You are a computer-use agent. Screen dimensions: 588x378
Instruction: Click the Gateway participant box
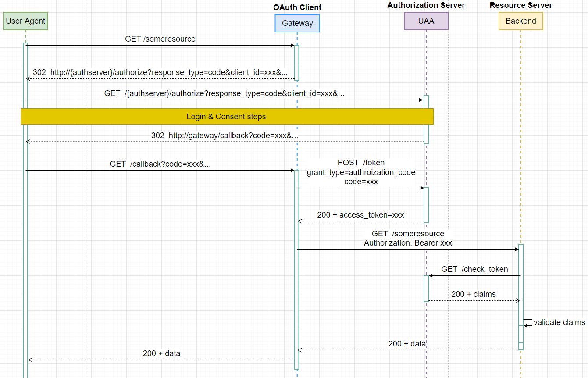(297, 23)
